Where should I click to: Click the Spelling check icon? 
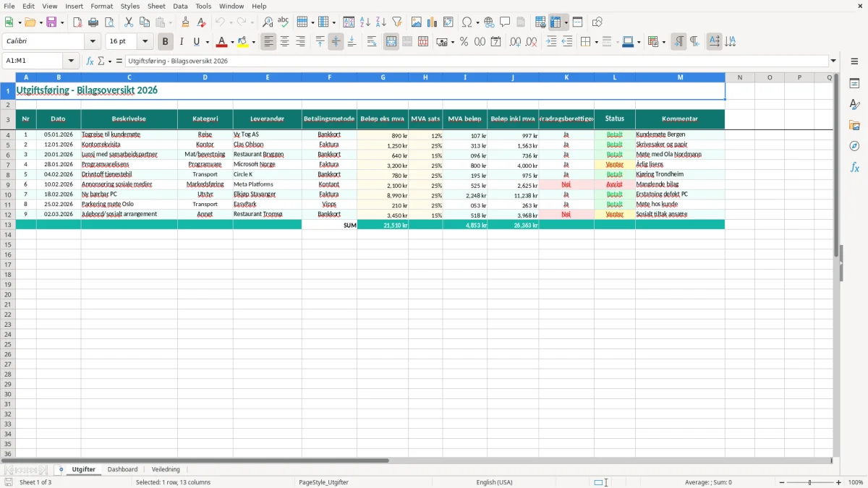(284, 22)
